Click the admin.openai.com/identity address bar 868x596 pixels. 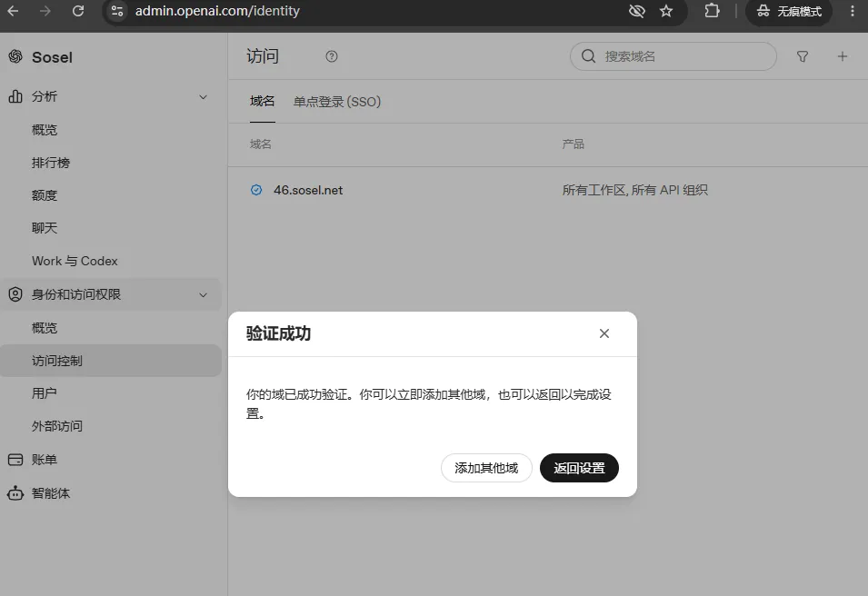[217, 11]
